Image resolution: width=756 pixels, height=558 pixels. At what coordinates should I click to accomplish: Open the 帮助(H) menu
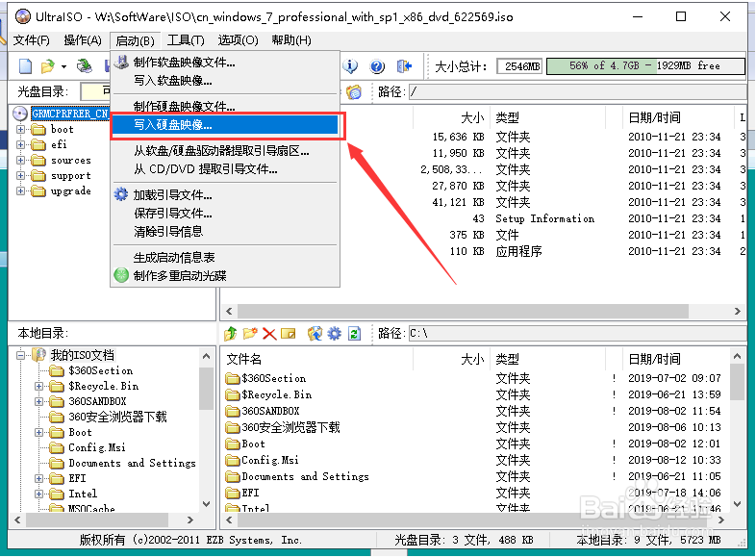pyautogui.click(x=291, y=40)
